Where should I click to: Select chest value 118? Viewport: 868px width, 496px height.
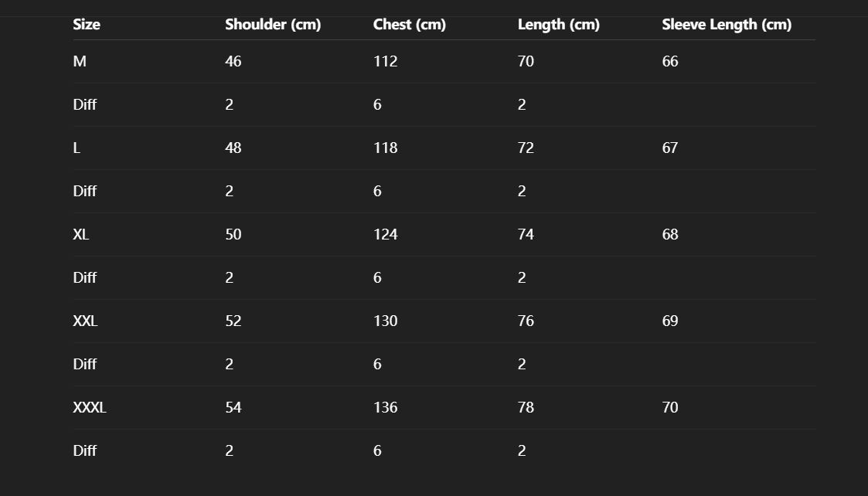click(x=386, y=148)
